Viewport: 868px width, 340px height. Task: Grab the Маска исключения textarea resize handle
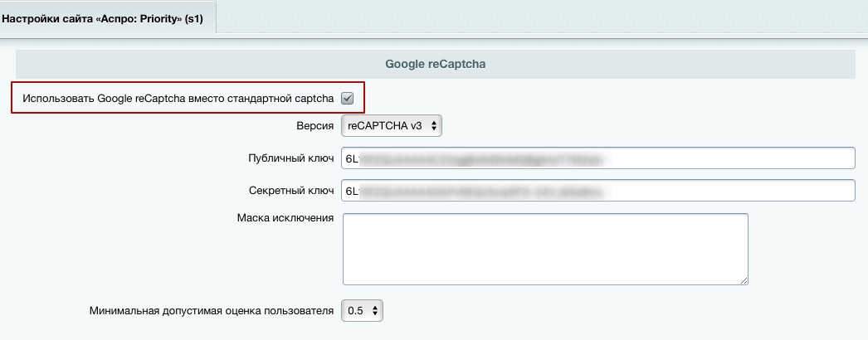click(744, 281)
